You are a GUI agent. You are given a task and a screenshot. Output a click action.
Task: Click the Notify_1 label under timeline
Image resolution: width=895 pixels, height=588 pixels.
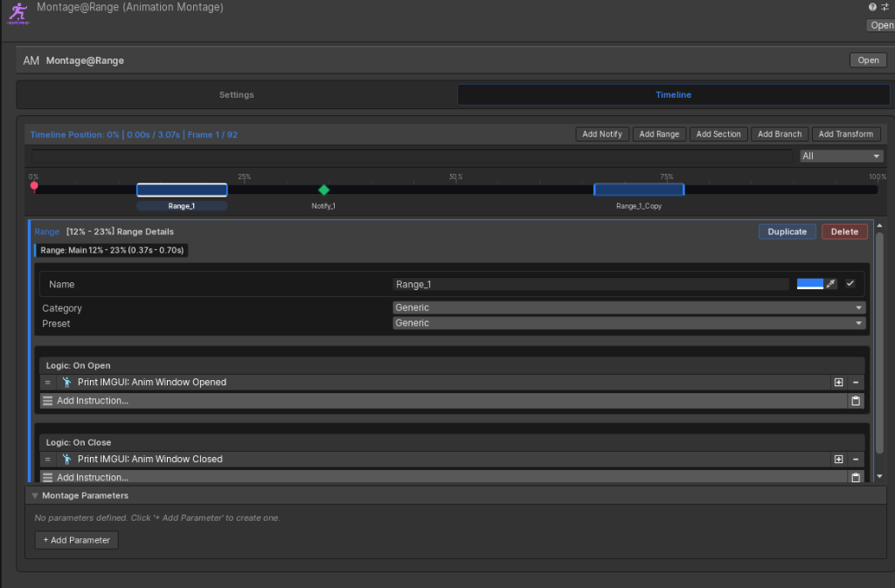pos(323,206)
